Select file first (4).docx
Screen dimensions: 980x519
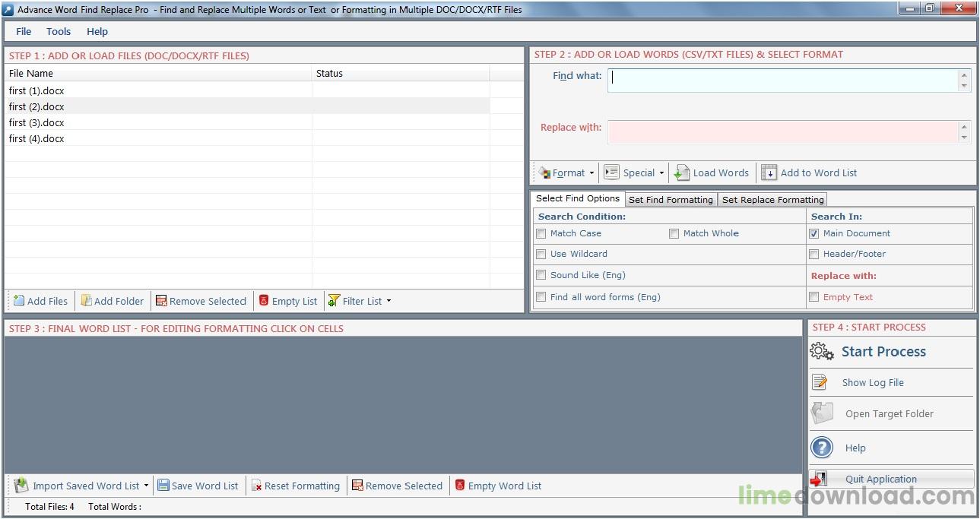pyautogui.click(x=36, y=139)
